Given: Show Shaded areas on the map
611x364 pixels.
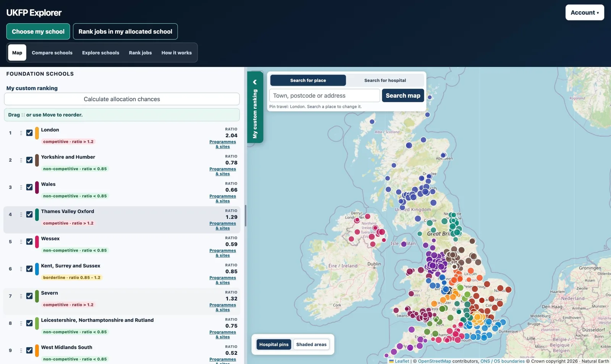Looking at the screenshot, I should click(x=311, y=345).
